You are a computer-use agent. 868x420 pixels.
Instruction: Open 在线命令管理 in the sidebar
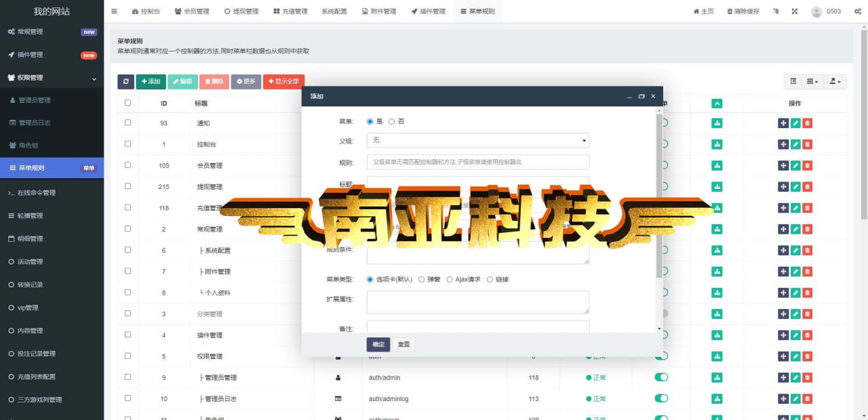52,193
